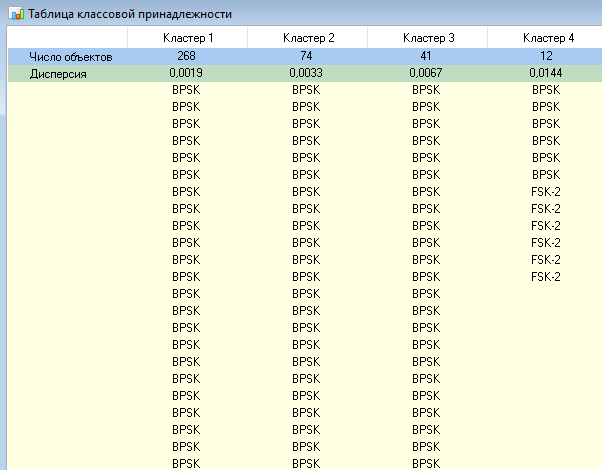Screen dimensions: 602x470
Task: Click the window title 'Таблица классовой принадлежности'
Action: pos(130,14)
